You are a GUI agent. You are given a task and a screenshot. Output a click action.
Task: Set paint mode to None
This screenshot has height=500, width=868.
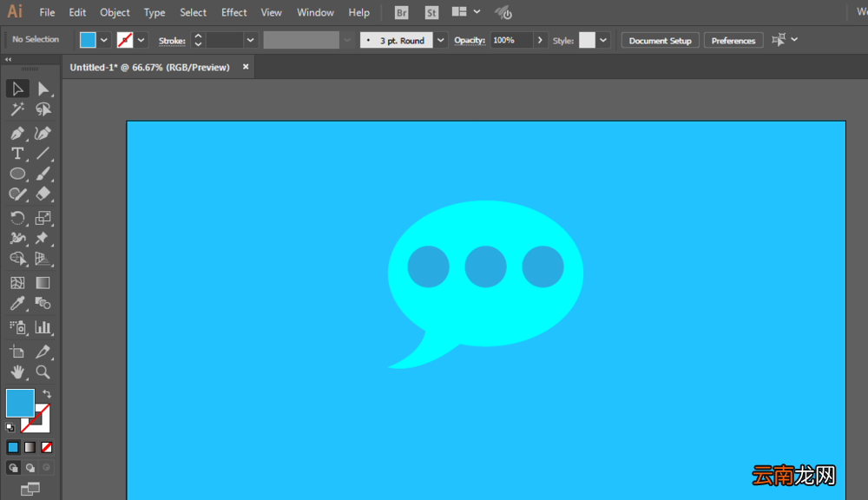pyautogui.click(x=47, y=447)
